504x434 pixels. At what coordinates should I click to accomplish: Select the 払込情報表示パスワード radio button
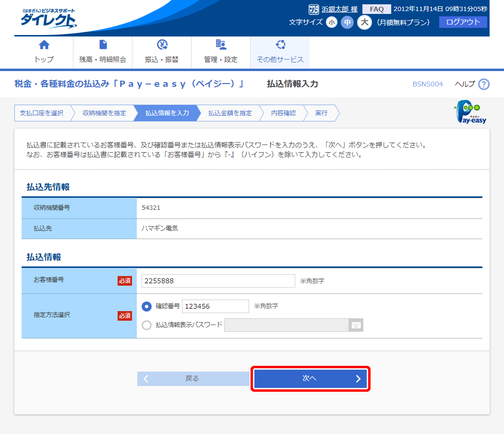coord(147,325)
